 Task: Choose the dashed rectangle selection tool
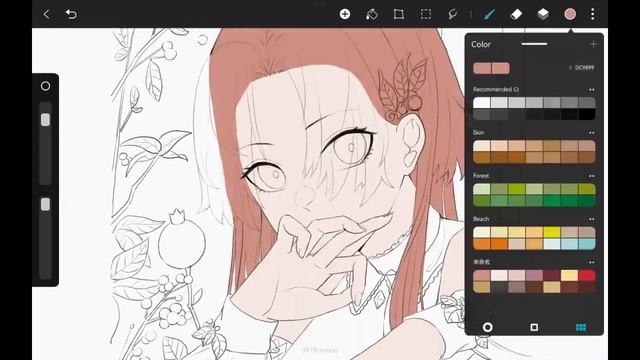426,14
